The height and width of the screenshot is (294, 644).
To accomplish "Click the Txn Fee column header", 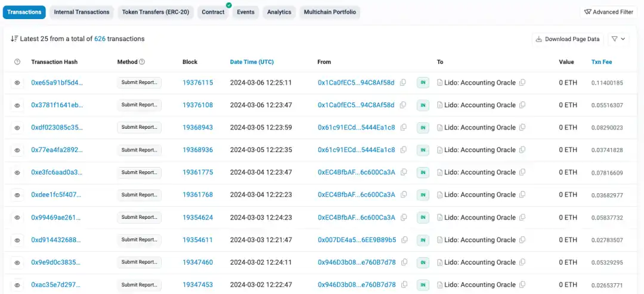I will pos(601,62).
